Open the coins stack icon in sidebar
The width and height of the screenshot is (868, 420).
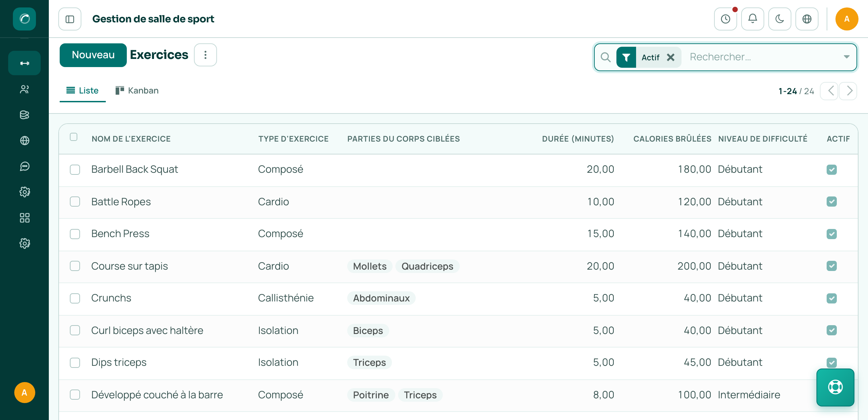[24, 115]
